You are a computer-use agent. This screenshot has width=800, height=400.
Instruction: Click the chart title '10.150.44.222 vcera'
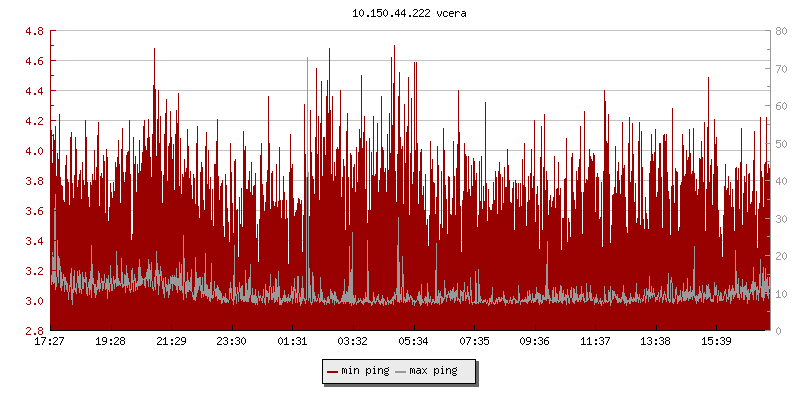[x=400, y=14]
